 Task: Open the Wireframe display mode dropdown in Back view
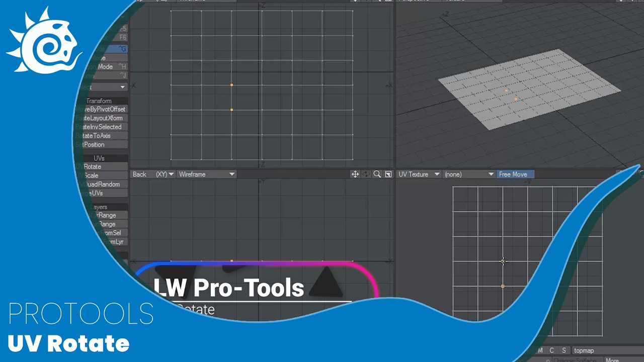click(207, 174)
